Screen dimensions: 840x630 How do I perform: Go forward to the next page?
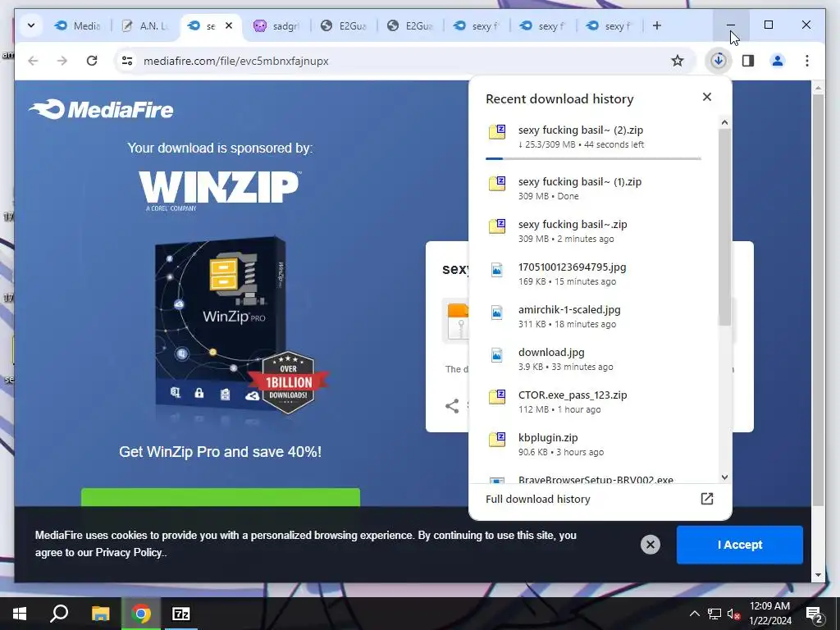pyautogui.click(x=62, y=61)
